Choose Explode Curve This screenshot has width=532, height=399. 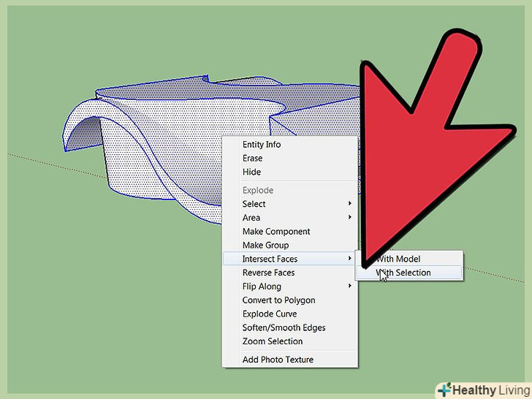(x=289, y=313)
